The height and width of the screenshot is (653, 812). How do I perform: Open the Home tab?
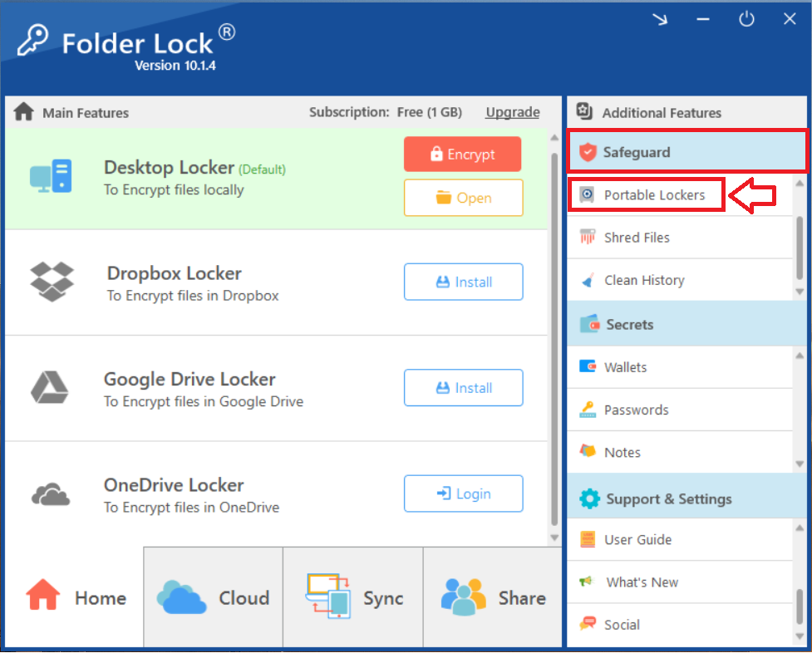coord(75,597)
